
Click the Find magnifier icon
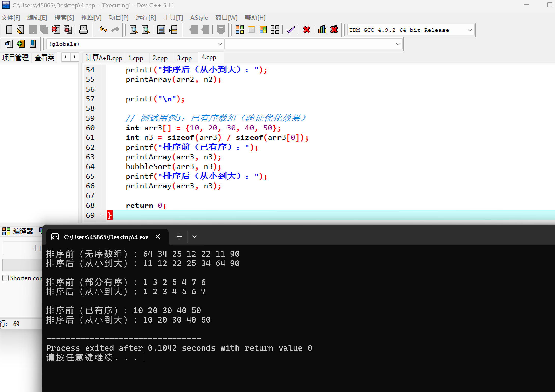coord(134,30)
